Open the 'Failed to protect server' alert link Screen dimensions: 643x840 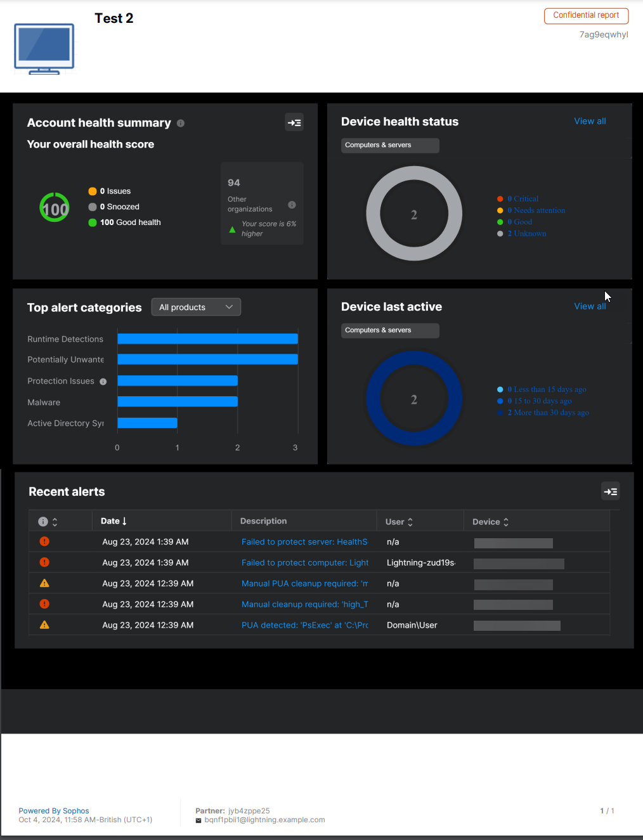[x=304, y=542]
